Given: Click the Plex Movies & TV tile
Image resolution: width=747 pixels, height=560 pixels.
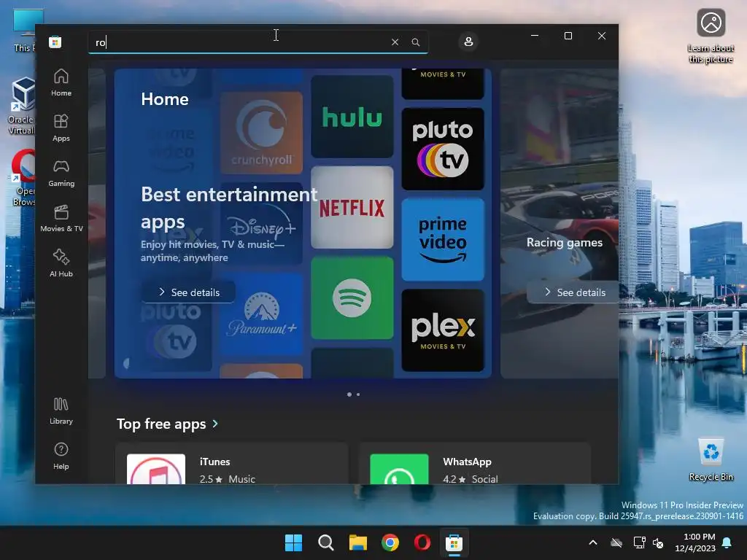Looking at the screenshot, I should (x=443, y=330).
